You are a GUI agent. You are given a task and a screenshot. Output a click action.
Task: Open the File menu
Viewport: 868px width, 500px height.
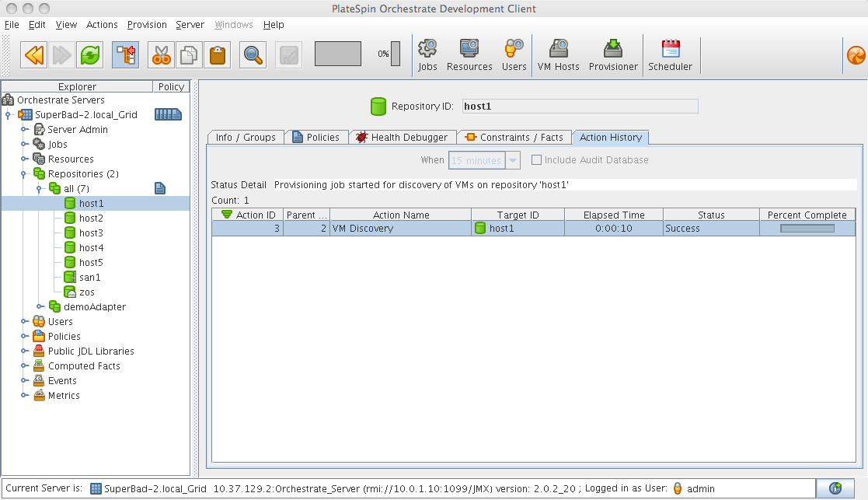[x=12, y=25]
